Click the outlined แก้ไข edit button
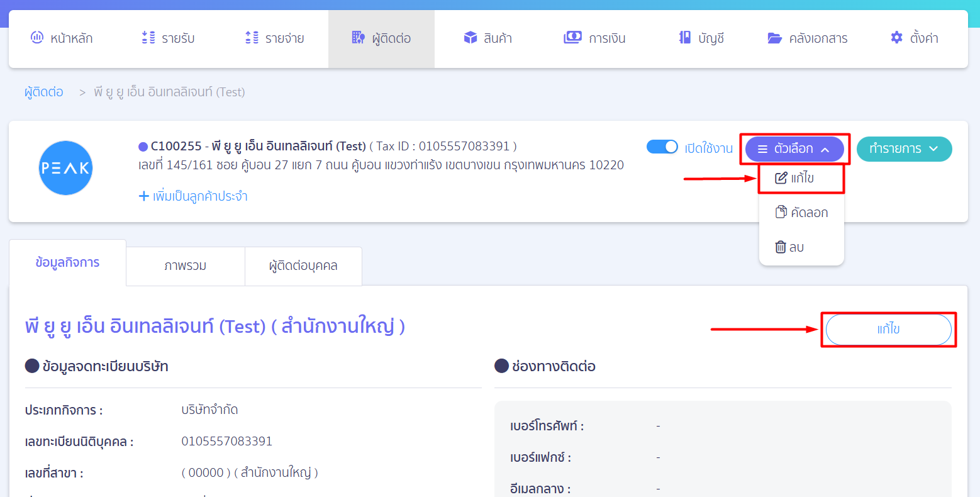The width and height of the screenshot is (980, 497). (888, 330)
